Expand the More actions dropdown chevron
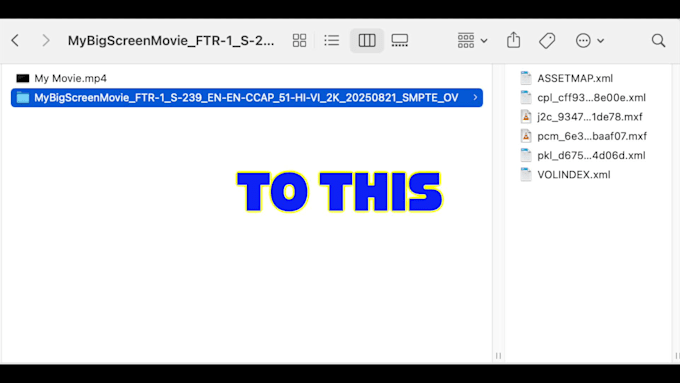 pos(601,41)
